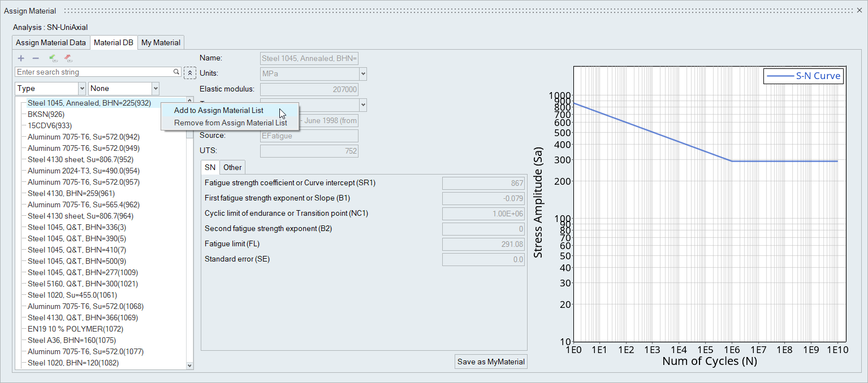Collapse filters with double-chevron button
Screen dimensions: 868x383
pyautogui.click(x=190, y=73)
